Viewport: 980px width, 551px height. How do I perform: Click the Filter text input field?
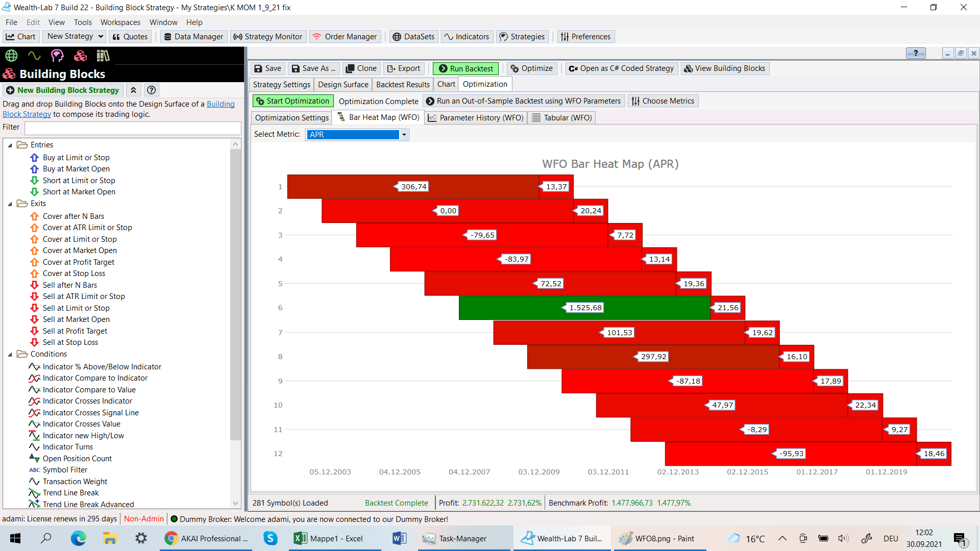(x=133, y=128)
